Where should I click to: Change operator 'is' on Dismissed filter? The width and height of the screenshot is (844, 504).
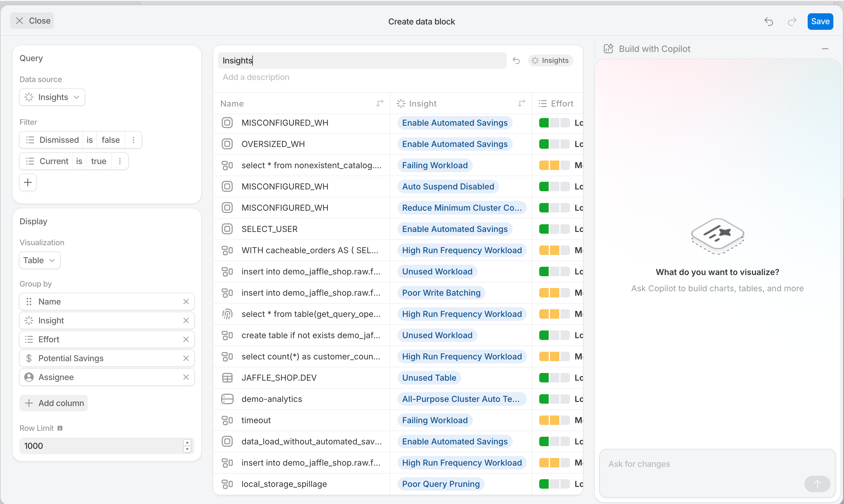[x=90, y=140]
